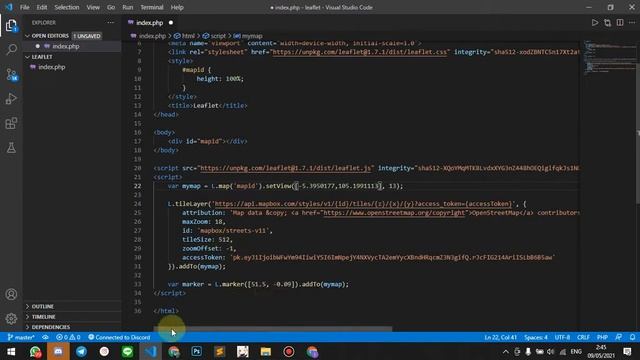
Task: Open the Testing flask view
Action: coord(11,148)
